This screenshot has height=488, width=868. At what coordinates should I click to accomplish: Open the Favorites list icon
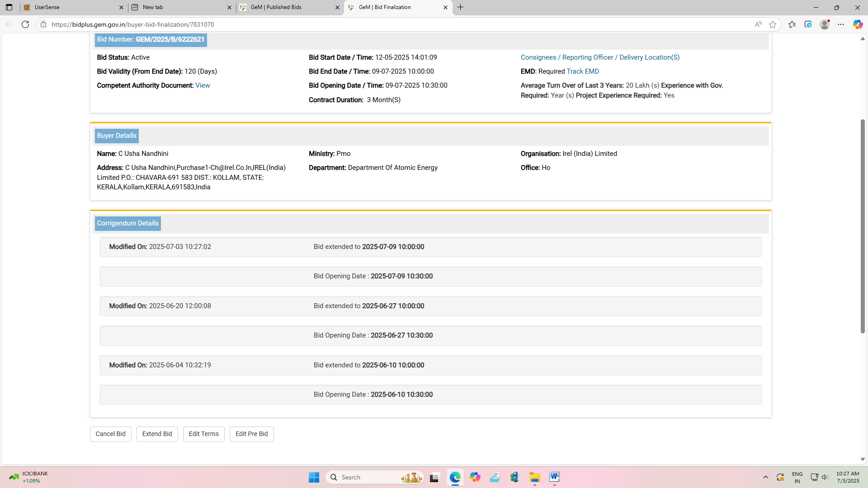click(x=792, y=24)
